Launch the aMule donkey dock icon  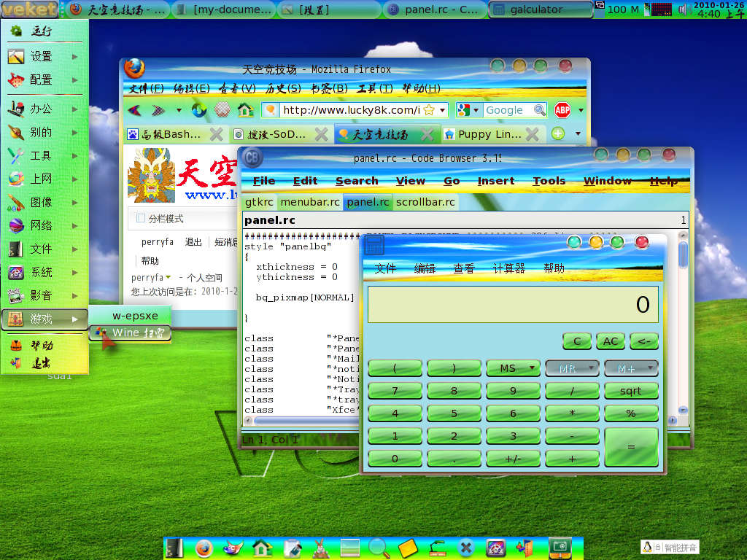321,548
